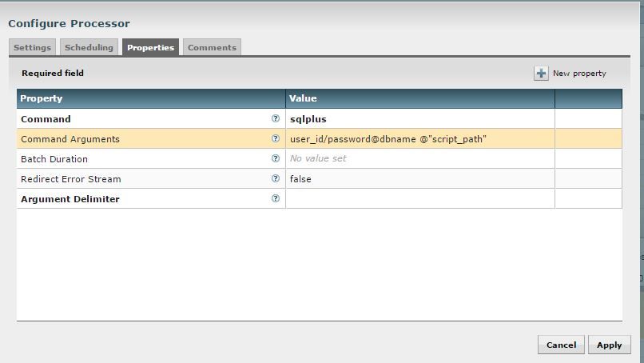Select the Redirect Error Stream property name
The width and height of the screenshot is (644, 363).
(x=71, y=179)
